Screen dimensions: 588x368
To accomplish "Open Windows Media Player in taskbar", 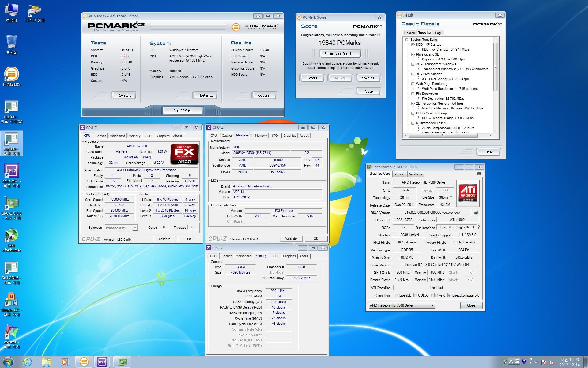I will pos(65,362).
